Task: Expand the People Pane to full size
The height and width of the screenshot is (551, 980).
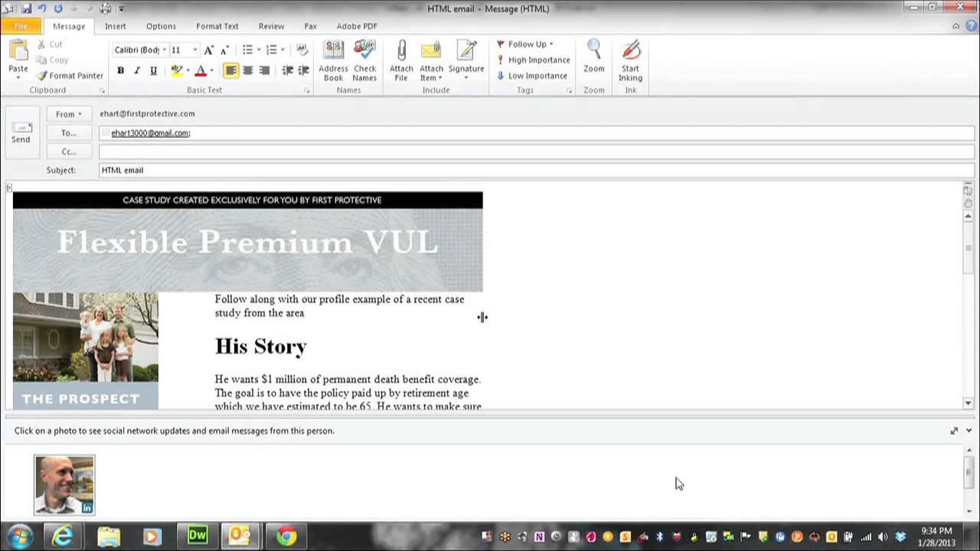Action: pyautogui.click(x=954, y=431)
